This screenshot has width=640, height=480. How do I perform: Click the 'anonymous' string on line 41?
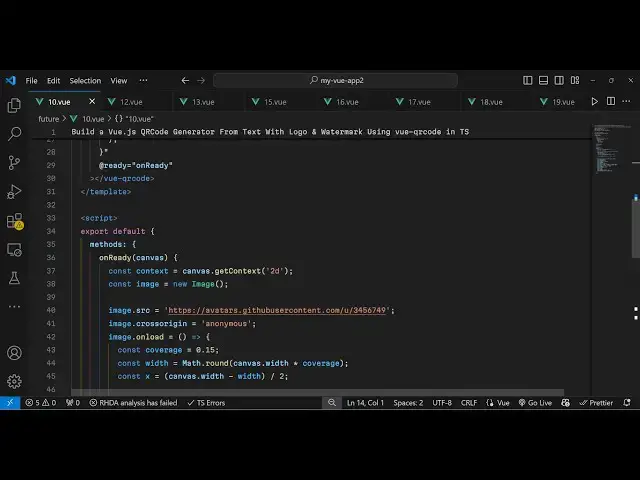pos(226,324)
